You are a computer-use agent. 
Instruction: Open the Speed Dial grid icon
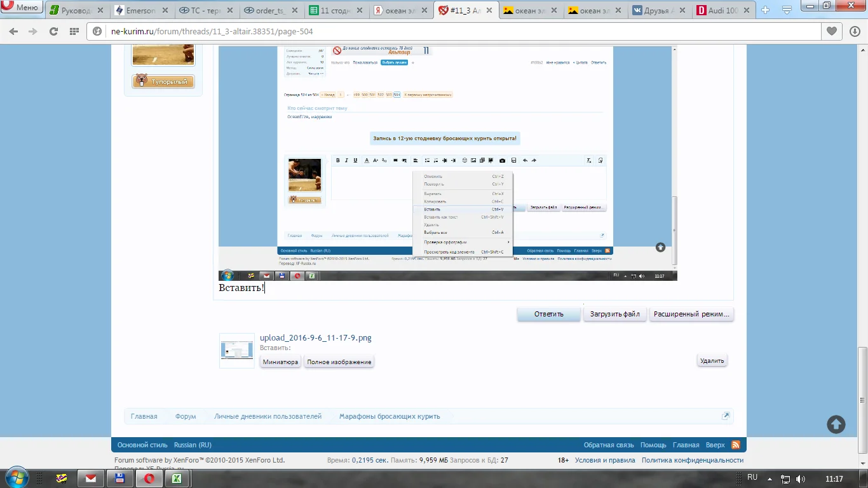tap(74, 32)
